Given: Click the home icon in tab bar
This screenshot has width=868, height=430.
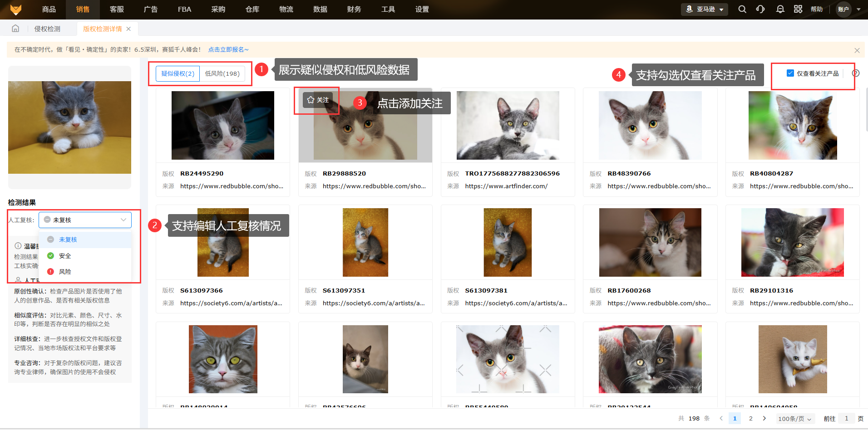Looking at the screenshot, I should [x=15, y=29].
